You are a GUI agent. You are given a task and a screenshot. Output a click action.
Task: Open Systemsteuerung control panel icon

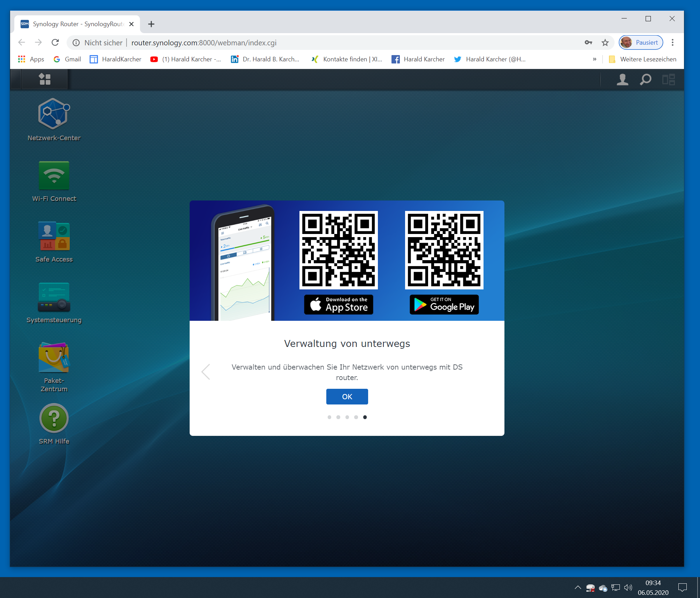click(x=54, y=297)
